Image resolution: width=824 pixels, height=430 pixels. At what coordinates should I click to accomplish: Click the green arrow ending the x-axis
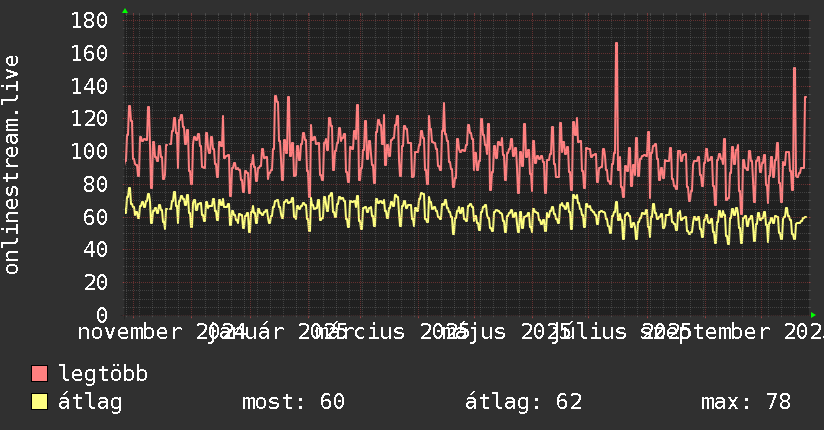tap(813, 315)
